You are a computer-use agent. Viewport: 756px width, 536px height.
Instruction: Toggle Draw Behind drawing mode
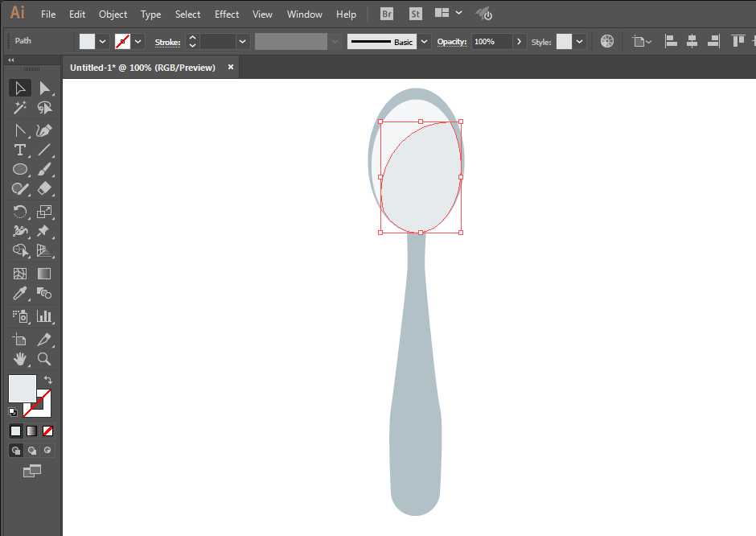point(31,450)
